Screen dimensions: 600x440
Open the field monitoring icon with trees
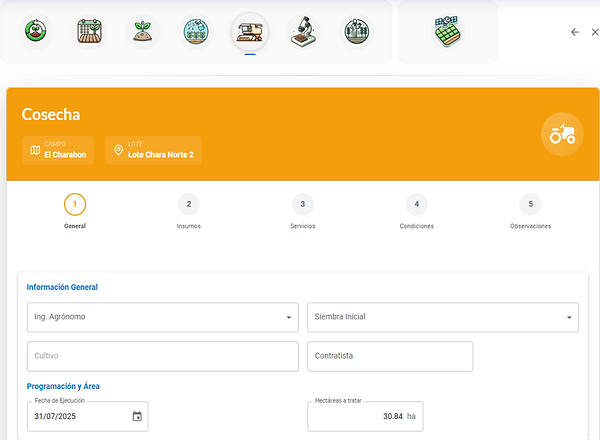click(x=357, y=31)
